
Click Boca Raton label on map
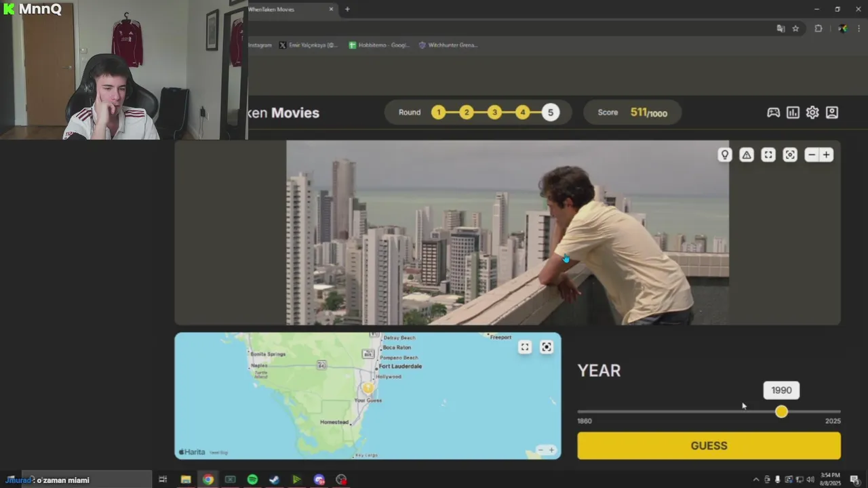tap(397, 347)
